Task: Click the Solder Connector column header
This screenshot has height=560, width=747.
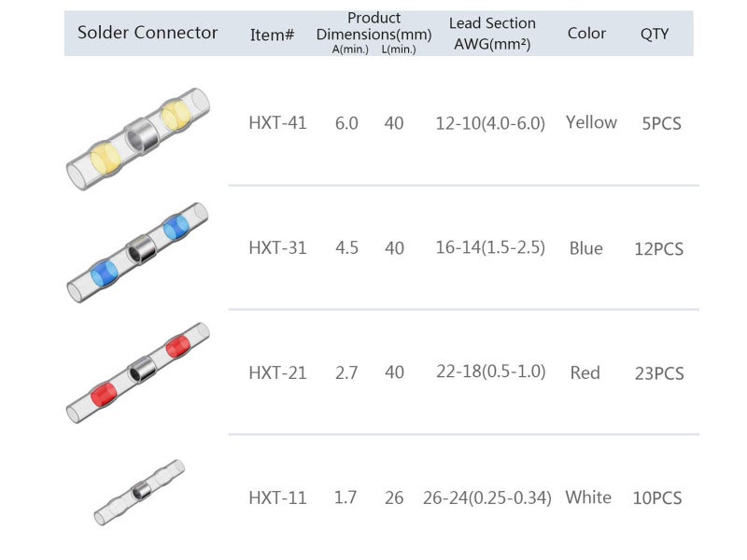Action: point(148,33)
